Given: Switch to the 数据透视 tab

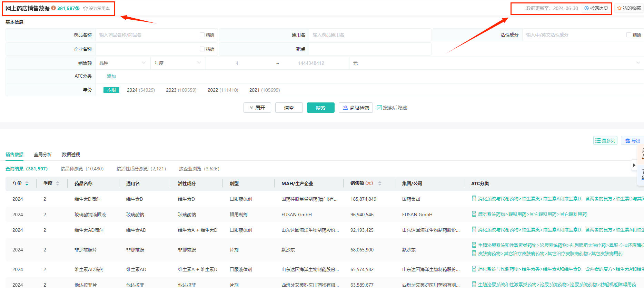Looking at the screenshot, I should pos(71,155).
